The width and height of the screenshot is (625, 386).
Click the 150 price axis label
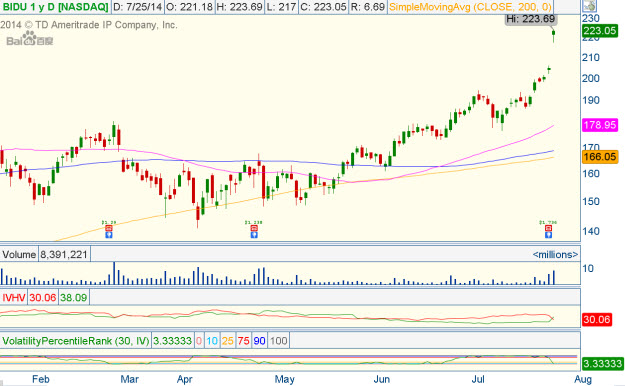coord(591,201)
